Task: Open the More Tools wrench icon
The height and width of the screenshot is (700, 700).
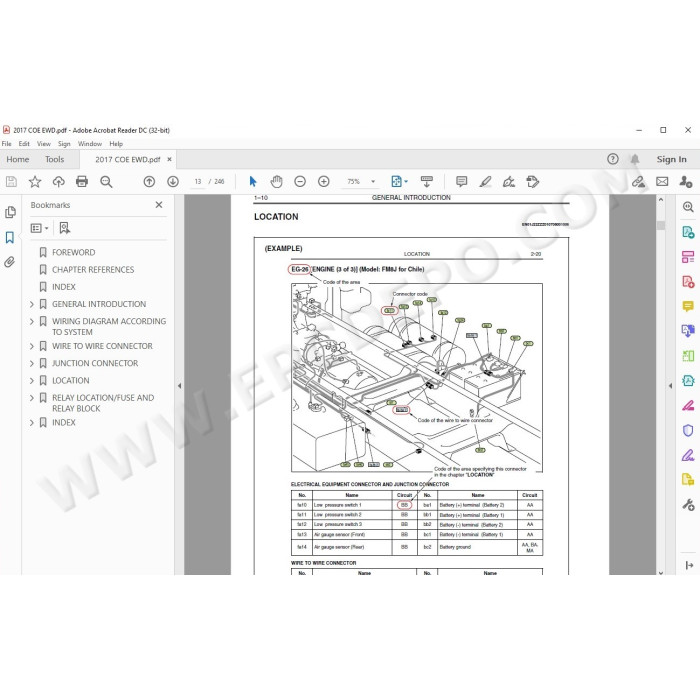Action: [x=688, y=505]
